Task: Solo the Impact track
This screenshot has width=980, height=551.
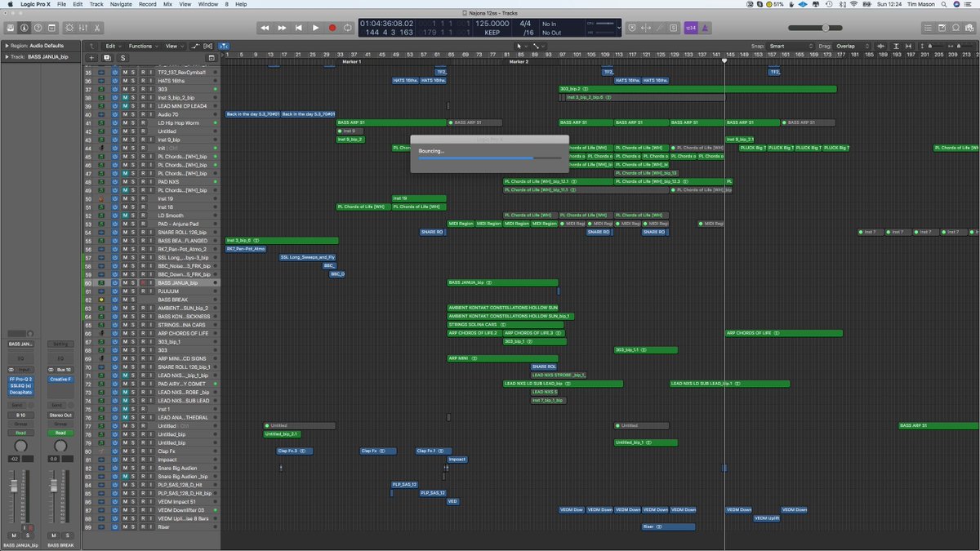Action: tap(133, 460)
